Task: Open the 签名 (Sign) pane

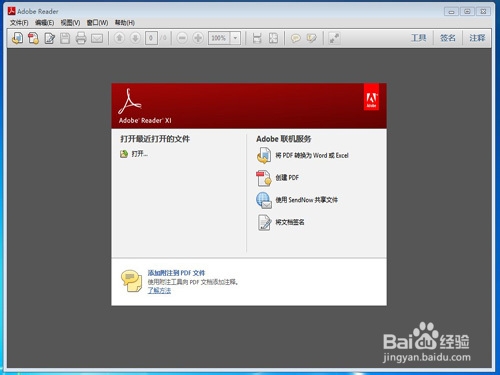Action: 448,38
